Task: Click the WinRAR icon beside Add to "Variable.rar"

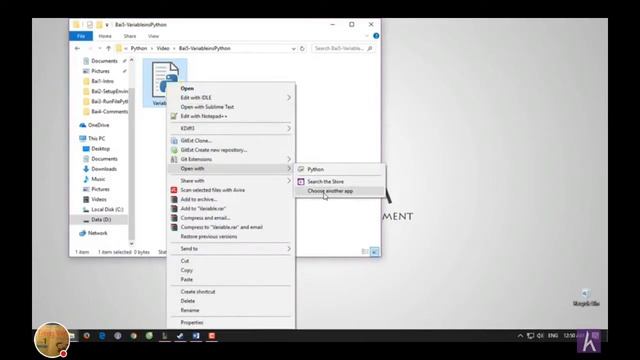Action: [x=174, y=209]
